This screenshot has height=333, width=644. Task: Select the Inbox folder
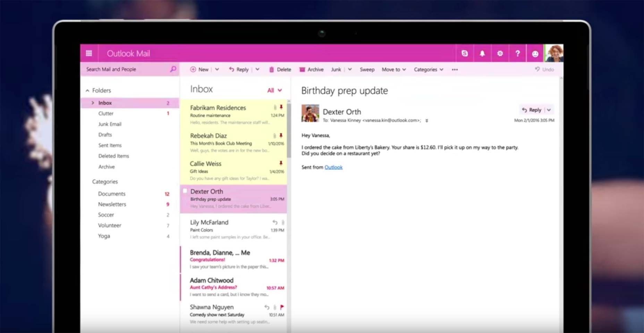pyautogui.click(x=130, y=103)
